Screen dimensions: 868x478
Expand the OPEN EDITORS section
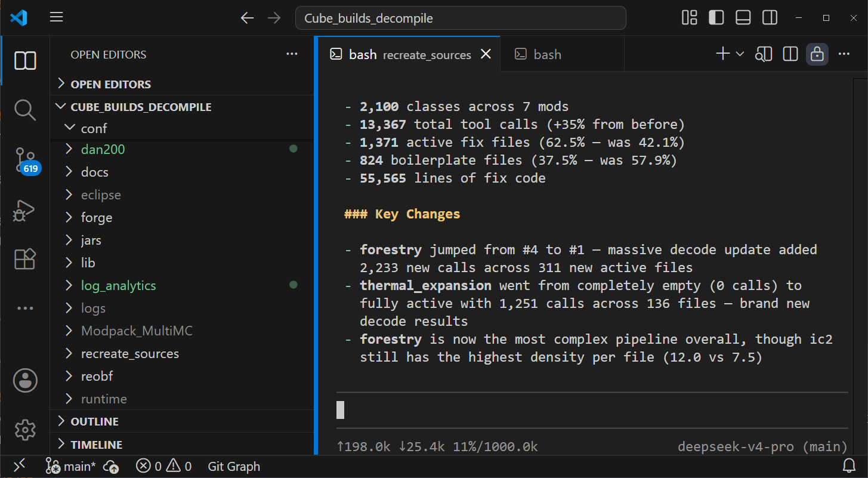[x=182, y=84]
